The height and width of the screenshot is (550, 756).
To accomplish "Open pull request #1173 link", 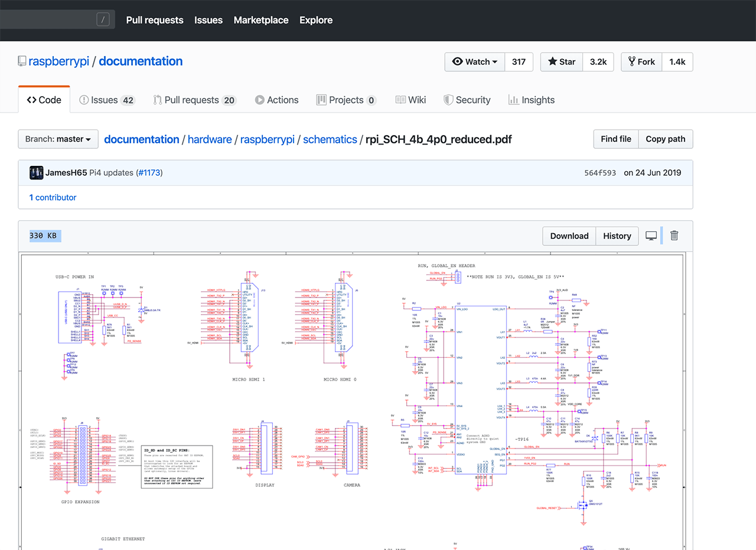I will tap(149, 173).
